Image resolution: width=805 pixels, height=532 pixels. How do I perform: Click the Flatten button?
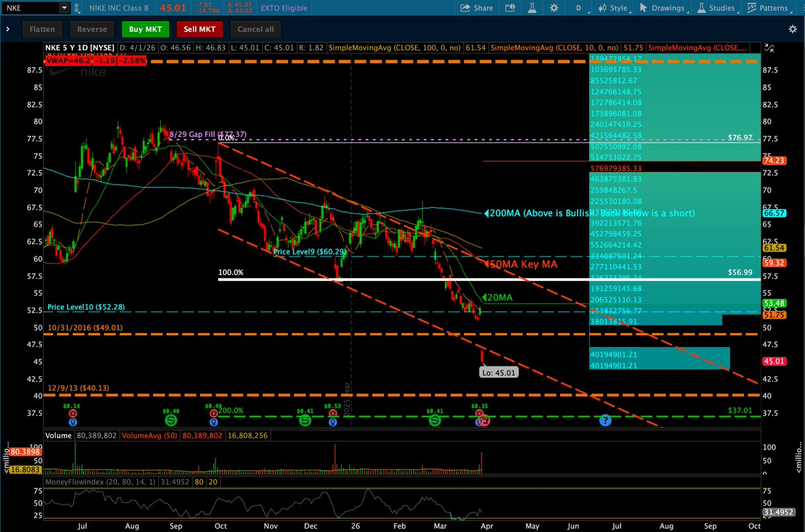42,29
